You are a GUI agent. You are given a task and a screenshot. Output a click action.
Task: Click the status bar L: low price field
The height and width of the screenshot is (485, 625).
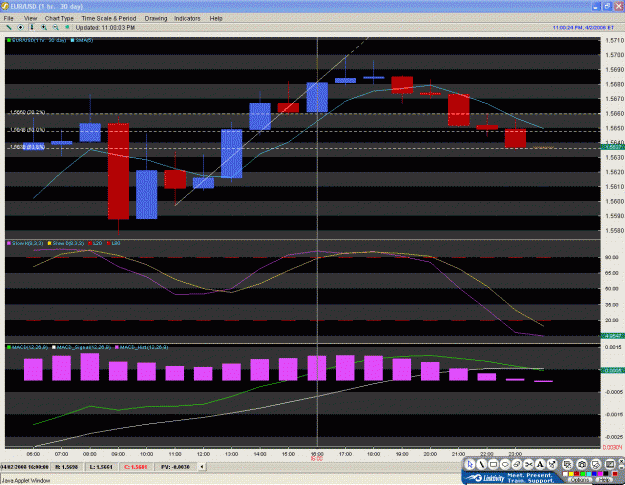coord(101,467)
